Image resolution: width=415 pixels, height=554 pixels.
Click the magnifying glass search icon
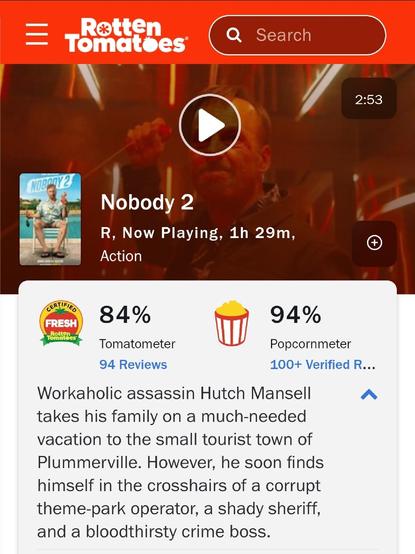[x=234, y=35]
